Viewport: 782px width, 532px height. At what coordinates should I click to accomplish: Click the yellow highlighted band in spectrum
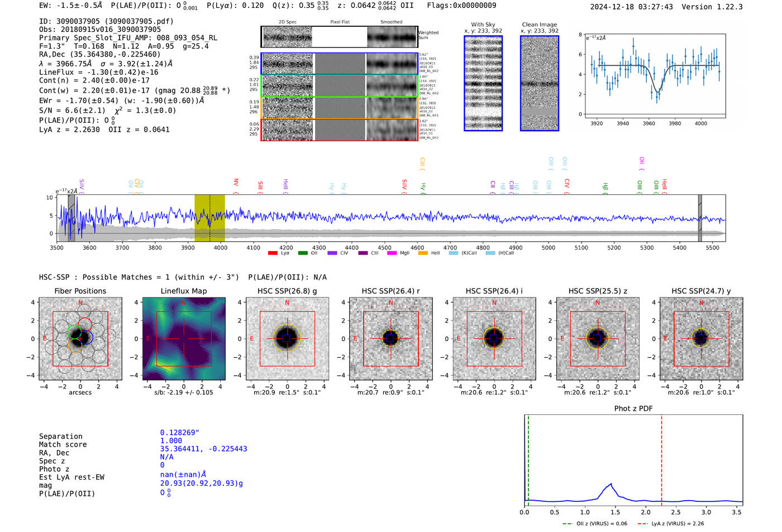point(209,218)
